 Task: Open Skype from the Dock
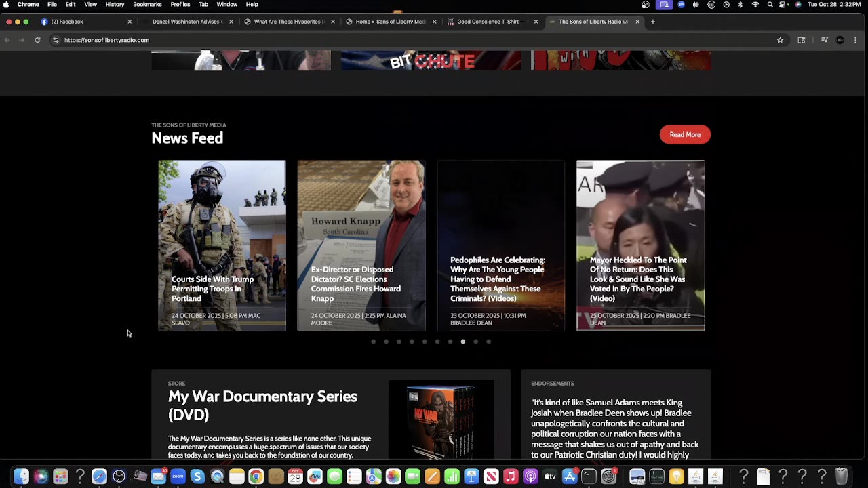click(x=197, y=476)
